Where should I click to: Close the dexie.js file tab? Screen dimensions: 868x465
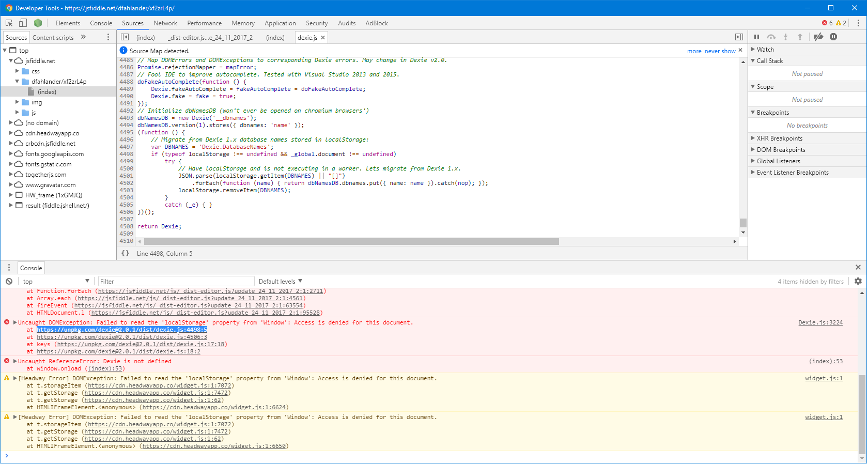pos(323,38)
